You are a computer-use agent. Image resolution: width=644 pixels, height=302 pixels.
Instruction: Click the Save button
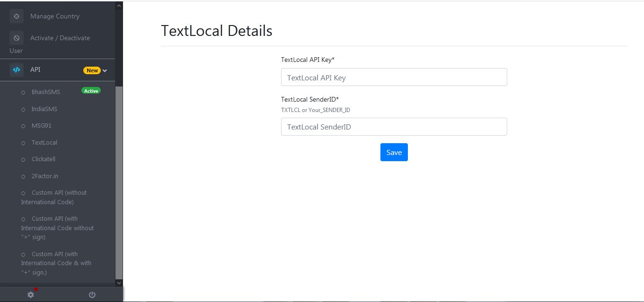(394, 152)
